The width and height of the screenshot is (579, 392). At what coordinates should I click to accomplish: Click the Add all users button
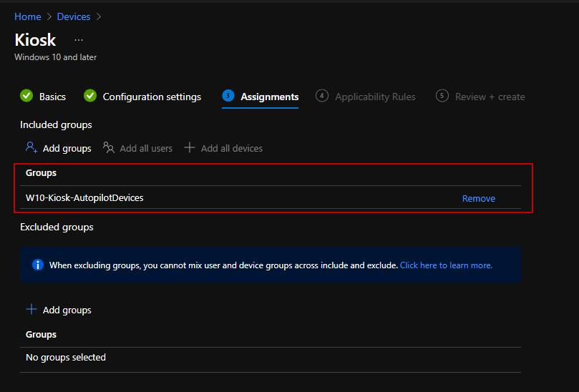point(138,148)
